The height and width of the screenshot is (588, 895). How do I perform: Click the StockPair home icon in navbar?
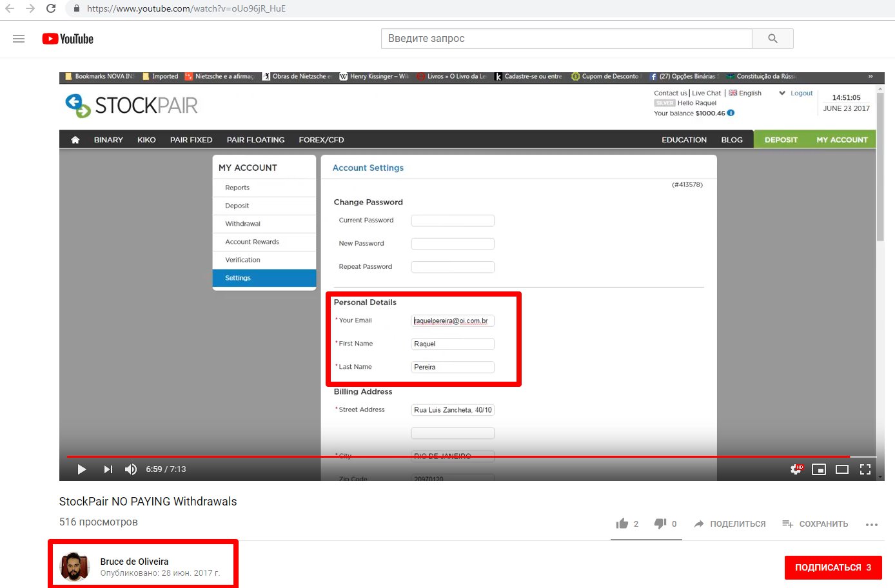pyautogui.click(x=75, y=139)
